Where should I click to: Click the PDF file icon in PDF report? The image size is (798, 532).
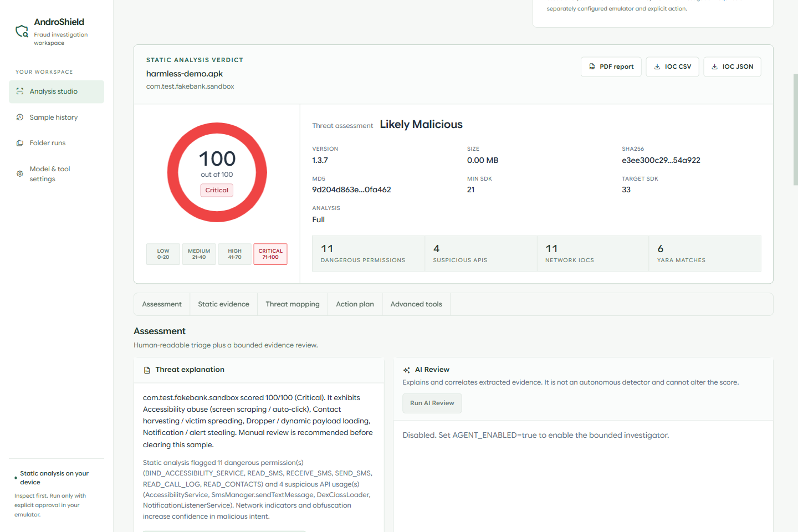coord(592,66)
